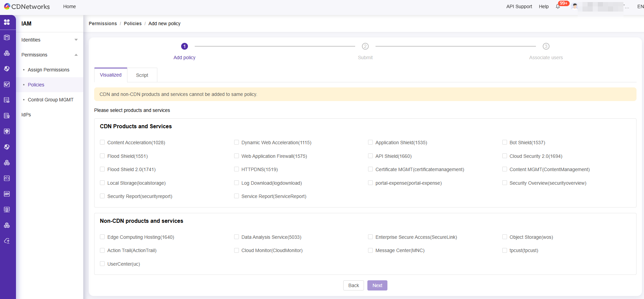Open the four-dot apps grid menu
The height and width of the screenshot is (299, 644).
7,22
